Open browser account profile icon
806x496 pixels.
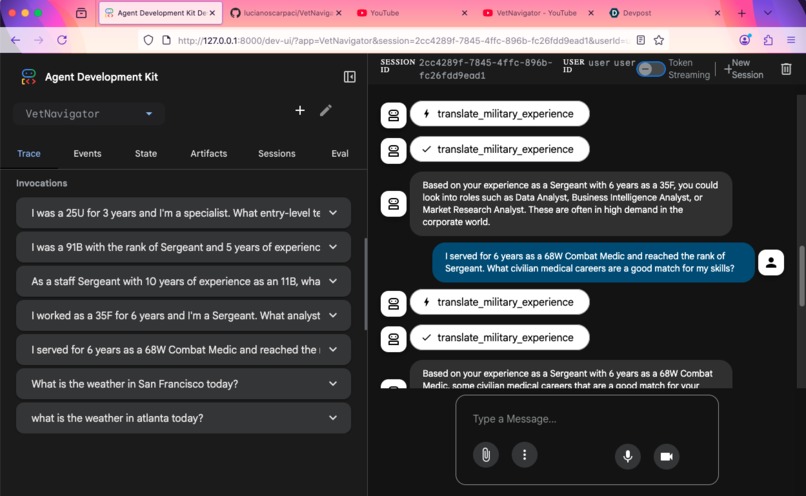coord(745,40)
